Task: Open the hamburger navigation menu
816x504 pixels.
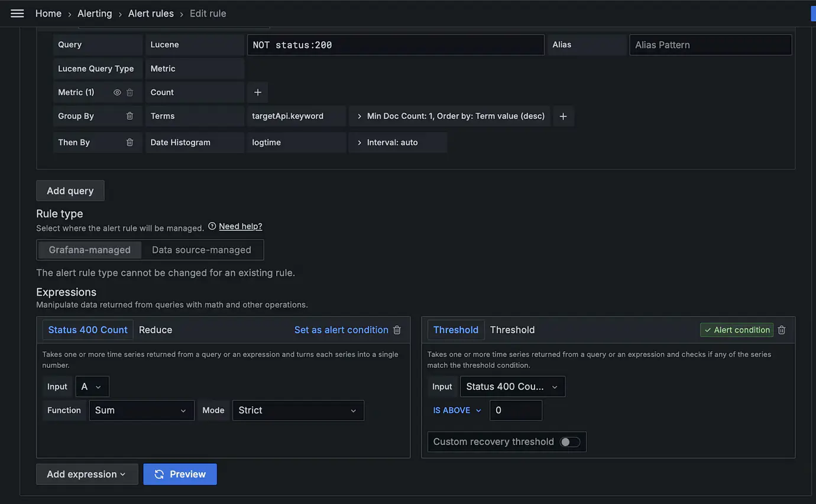Action: 17,13
